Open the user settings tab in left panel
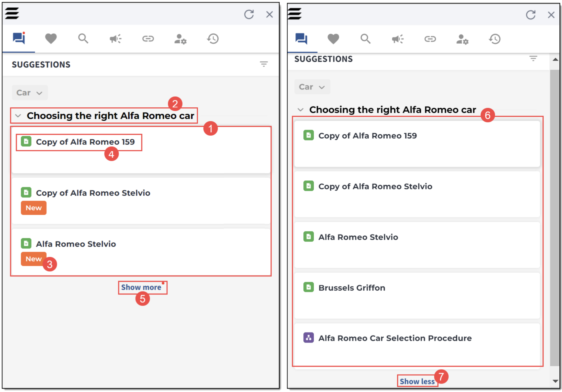Viewport: 562px width, 392px height. point(180,39)
